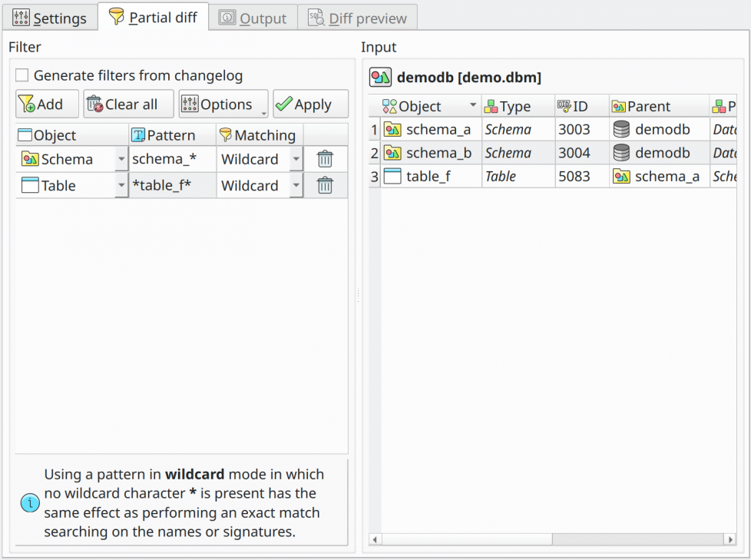
Task: Switch to the Settings tab
Action: click(49, 18)
